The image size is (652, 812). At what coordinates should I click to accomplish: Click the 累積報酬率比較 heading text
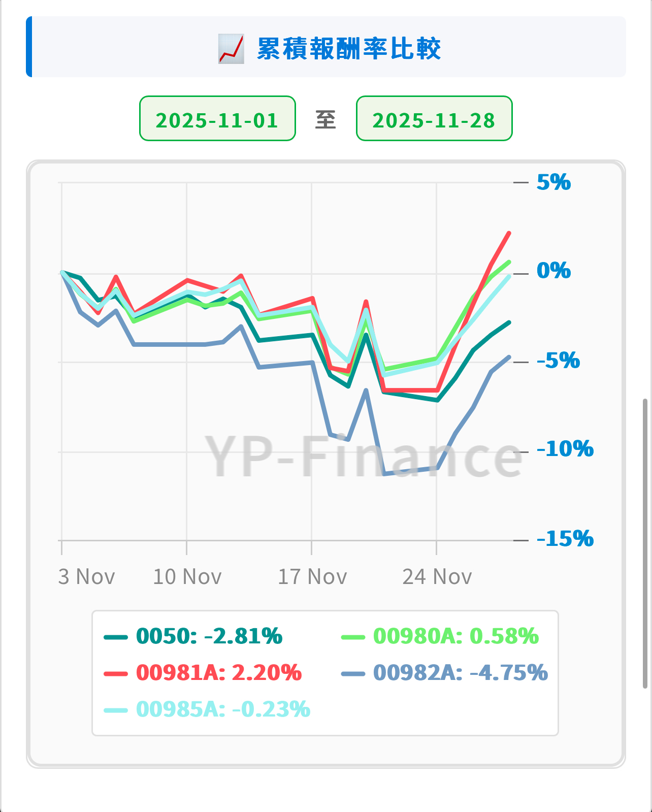[x=349, y=49]
